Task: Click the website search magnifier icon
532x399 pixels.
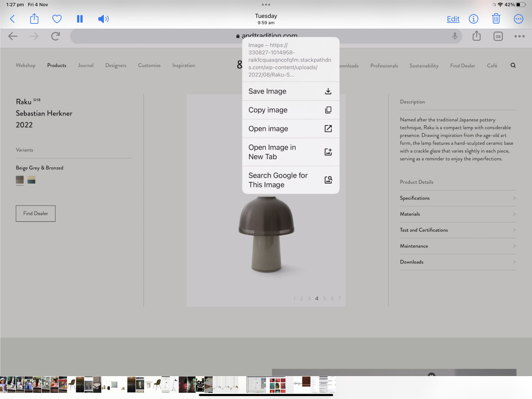Action: pyautogui.click(x=513, y=65)
